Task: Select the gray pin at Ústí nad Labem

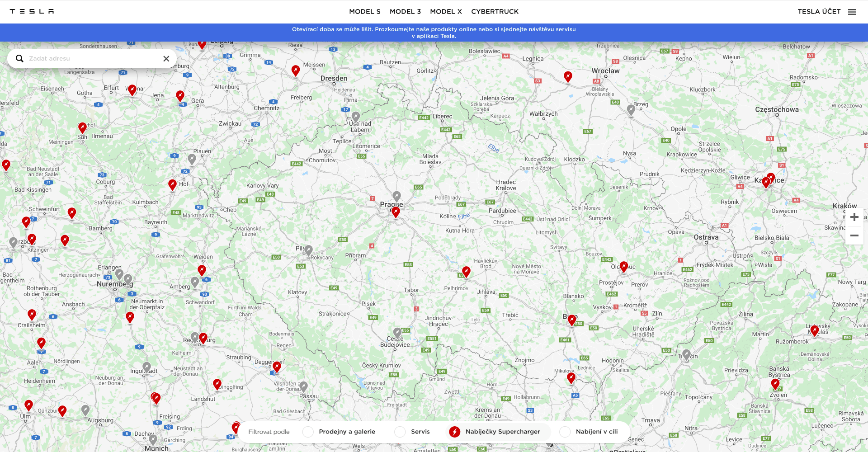Action: 356,117
